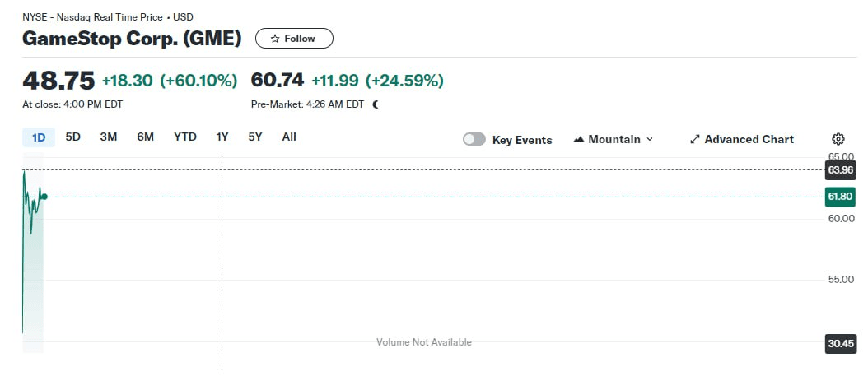This screenshot has width=868, height=376.
Task: Select the 6M chart range
Action: (x=146, y=137)
